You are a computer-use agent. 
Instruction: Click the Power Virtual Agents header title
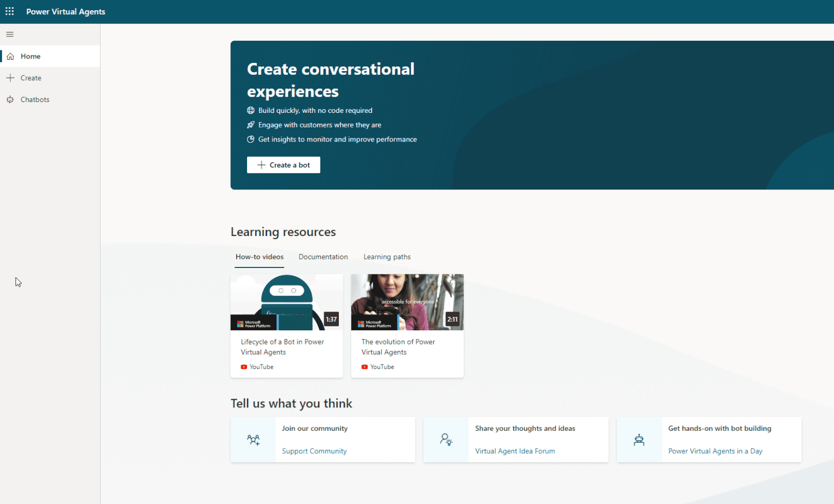coord(65,11)
